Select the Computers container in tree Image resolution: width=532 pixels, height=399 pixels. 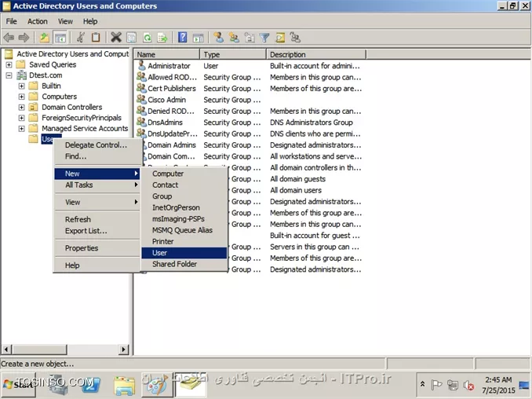point(60,97)
